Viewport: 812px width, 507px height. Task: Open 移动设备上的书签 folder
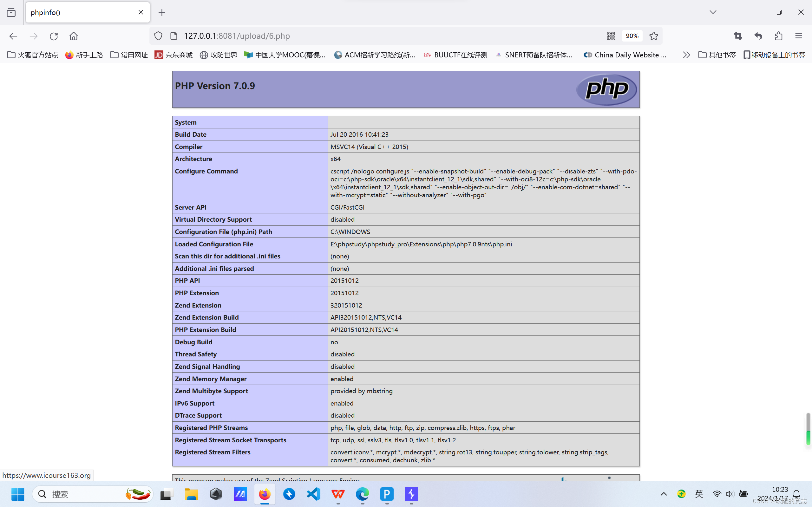click(x=775, y=55)
